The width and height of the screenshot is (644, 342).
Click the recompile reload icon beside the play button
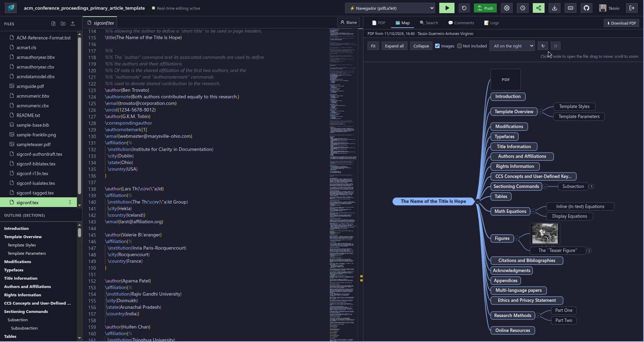(464, 8)
